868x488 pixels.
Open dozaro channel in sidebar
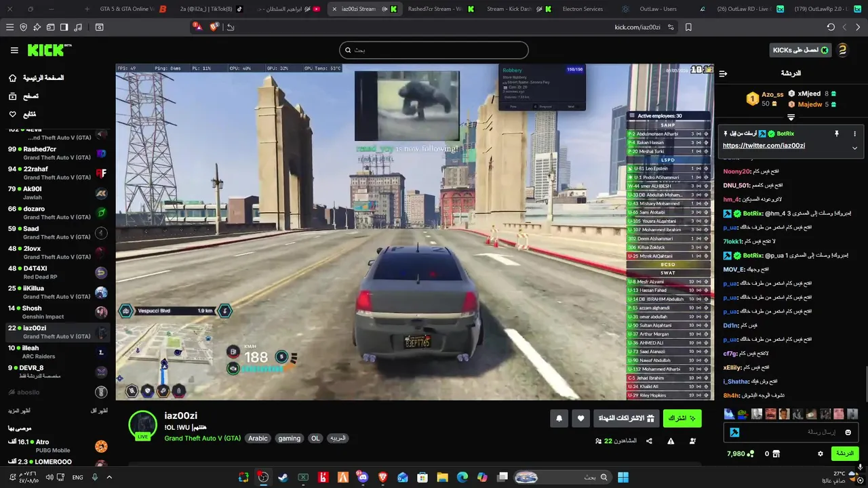(57, 213)
